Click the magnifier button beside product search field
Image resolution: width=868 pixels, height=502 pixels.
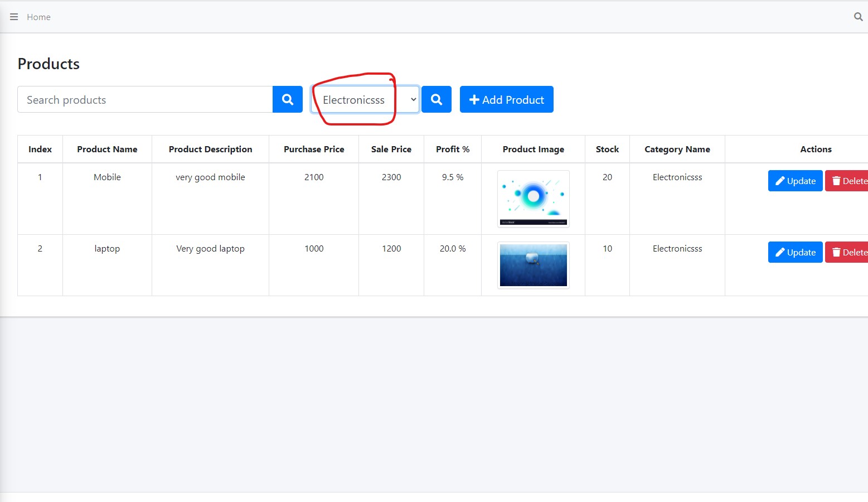[287, 99]
